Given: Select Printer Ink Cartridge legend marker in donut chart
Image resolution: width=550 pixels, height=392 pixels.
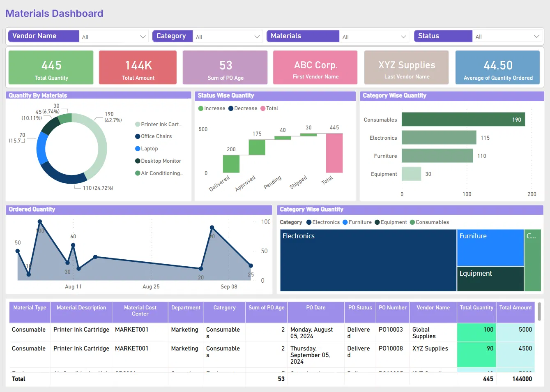Looking at the screenshot, I should [x=138, y=124].
